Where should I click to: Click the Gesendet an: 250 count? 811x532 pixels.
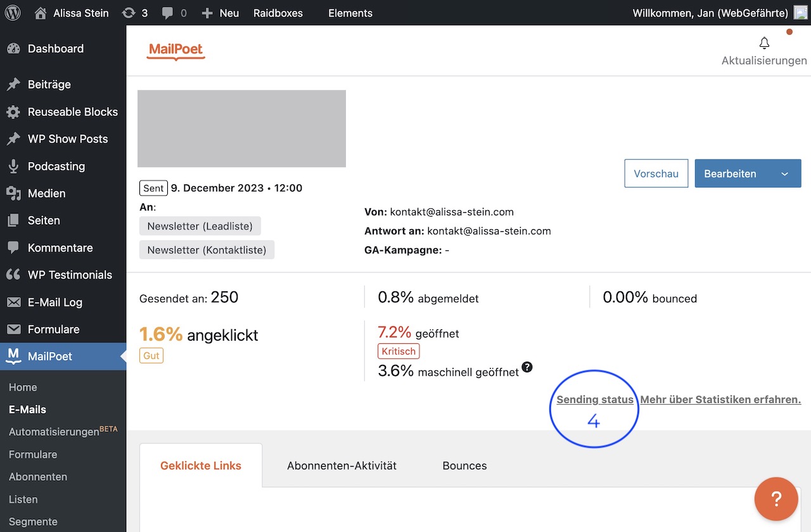tap(189, 298)
